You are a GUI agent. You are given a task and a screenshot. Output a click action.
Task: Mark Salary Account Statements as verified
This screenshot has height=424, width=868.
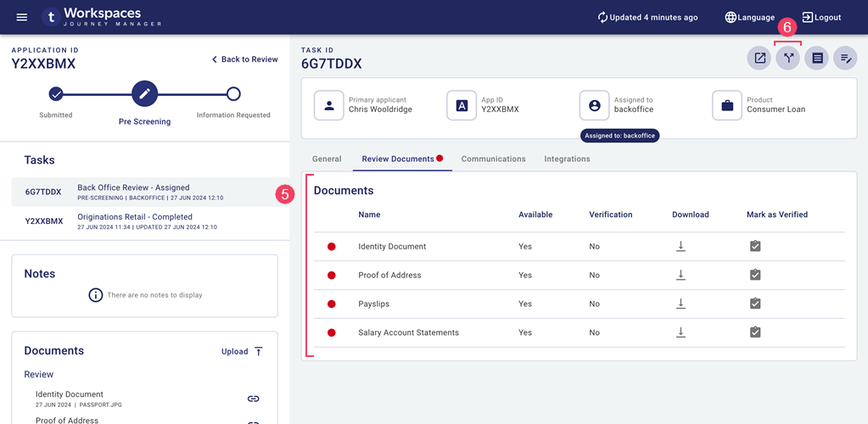click(755, 332)
